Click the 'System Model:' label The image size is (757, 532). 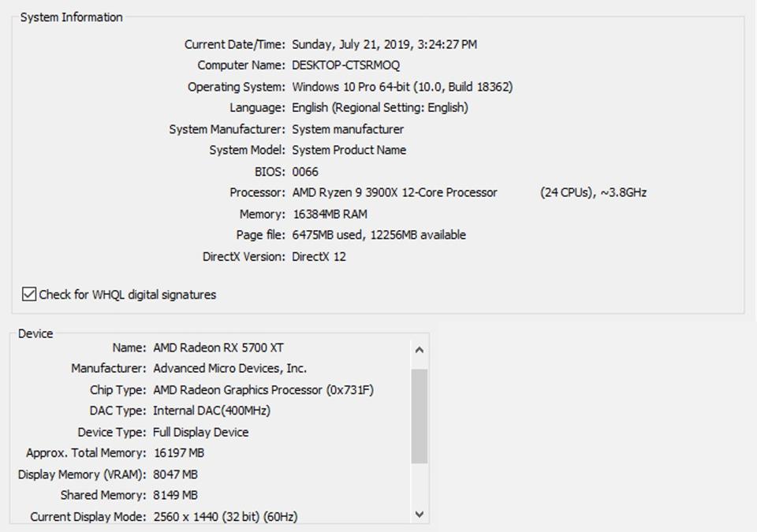[247, 150]
